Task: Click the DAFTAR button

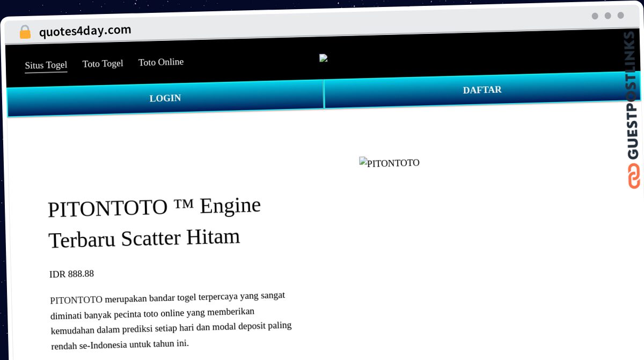Action: tap(482, 90)
